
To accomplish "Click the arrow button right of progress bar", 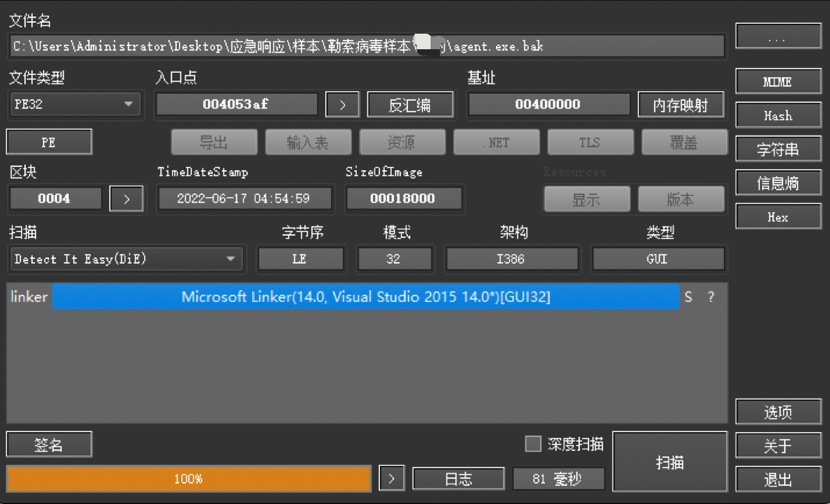I will coord(391,479).
